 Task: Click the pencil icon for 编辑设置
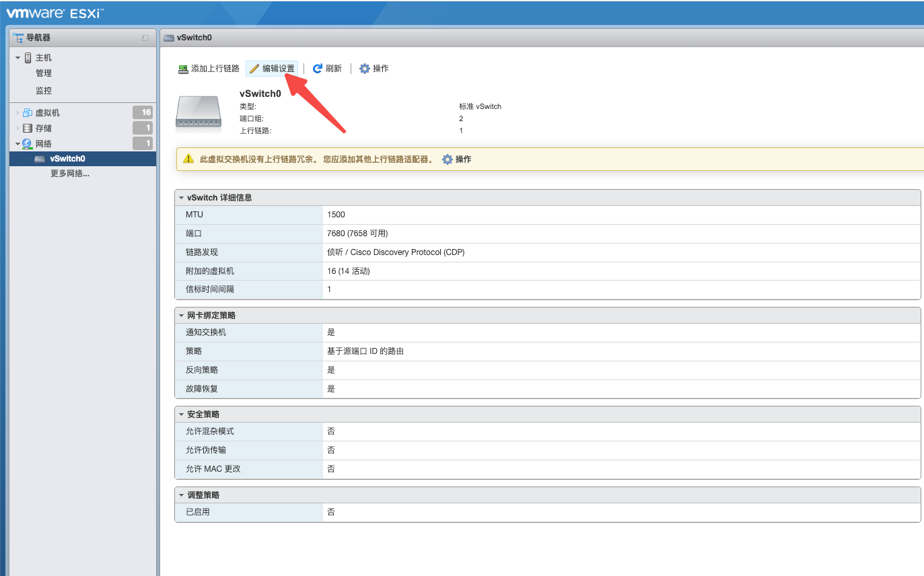click(x=254, y=69)
